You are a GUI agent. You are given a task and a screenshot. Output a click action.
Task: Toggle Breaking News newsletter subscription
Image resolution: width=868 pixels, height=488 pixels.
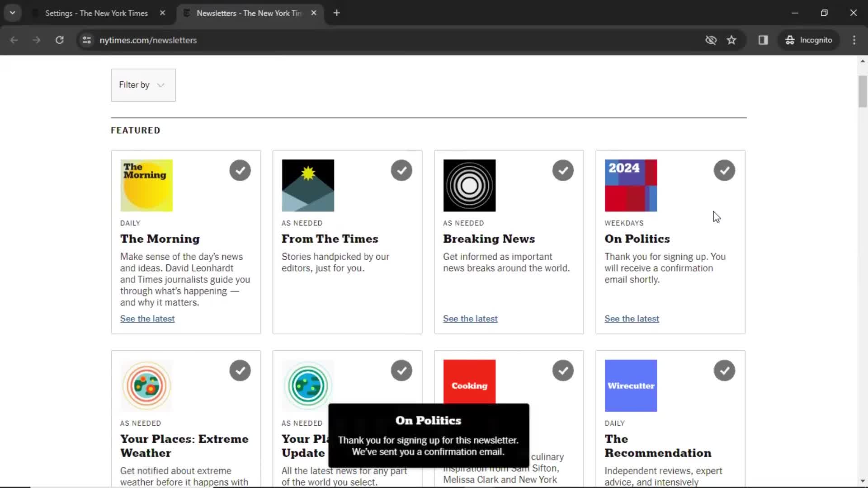point(562,170)
